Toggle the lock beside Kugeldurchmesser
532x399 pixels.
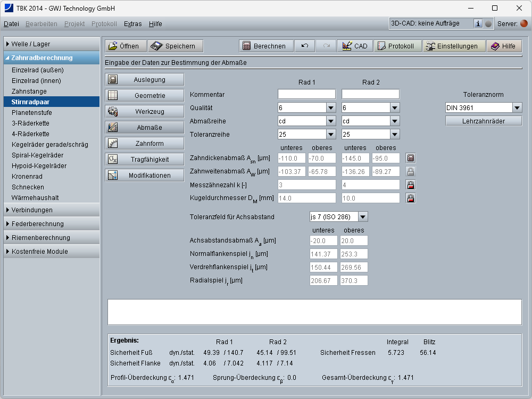pyautogui.click(x=410, y=198)
